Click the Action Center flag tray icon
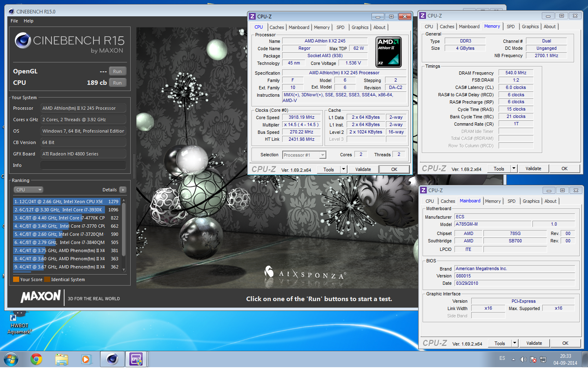 coord(533,359)
